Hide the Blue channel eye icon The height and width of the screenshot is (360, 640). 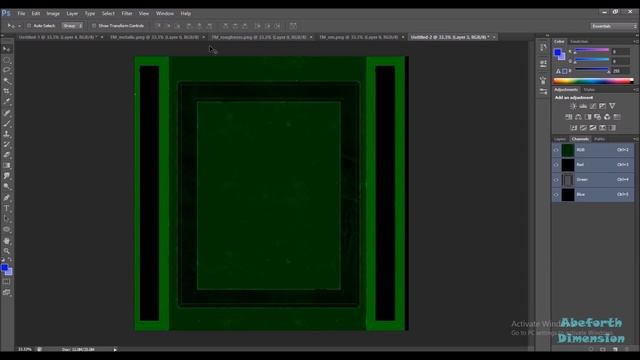pos(556,195)
